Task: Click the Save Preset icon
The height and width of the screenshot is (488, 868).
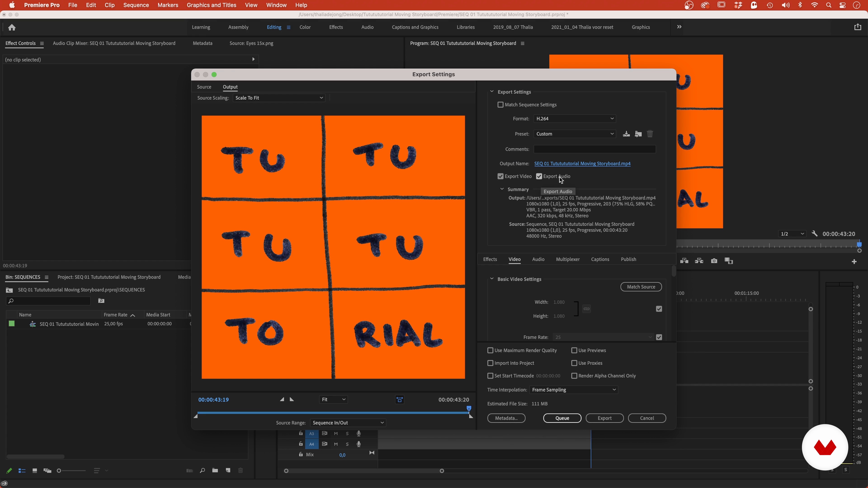Action: (x=626, y=134)
